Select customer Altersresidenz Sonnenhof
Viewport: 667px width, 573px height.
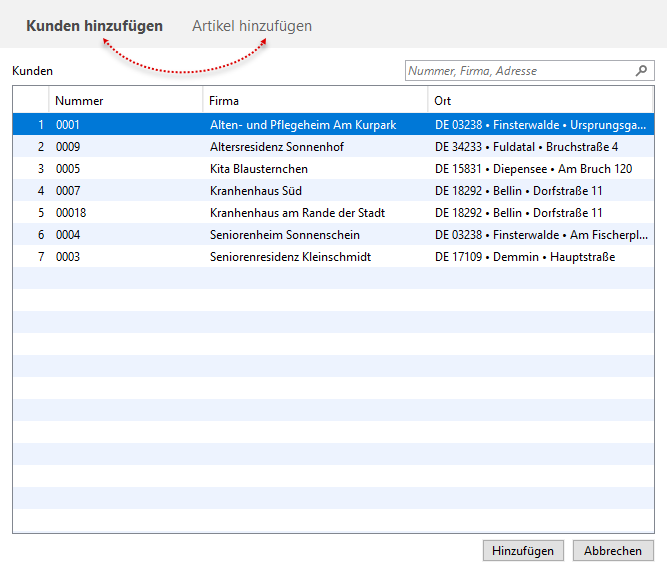pyautogui.click(x=275, y=147)
